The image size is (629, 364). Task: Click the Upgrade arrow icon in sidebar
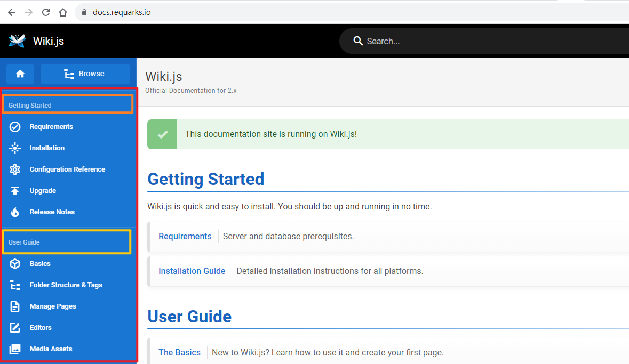(15, 191)
